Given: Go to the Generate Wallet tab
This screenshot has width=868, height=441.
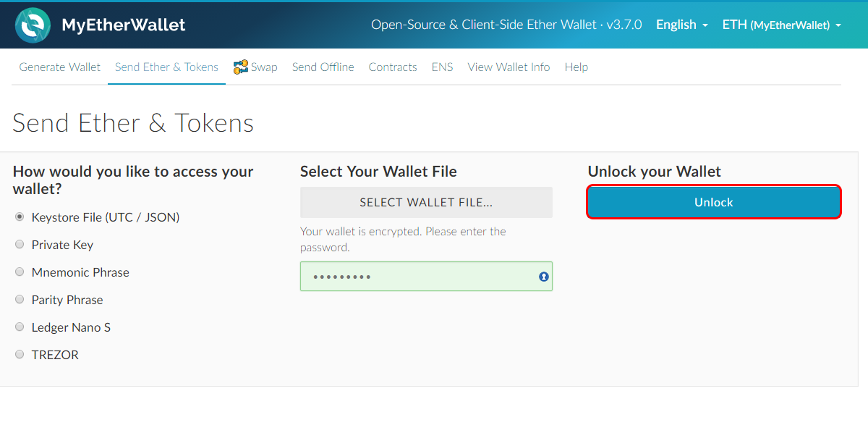Looking at the screenshot, I should point(60,67).
